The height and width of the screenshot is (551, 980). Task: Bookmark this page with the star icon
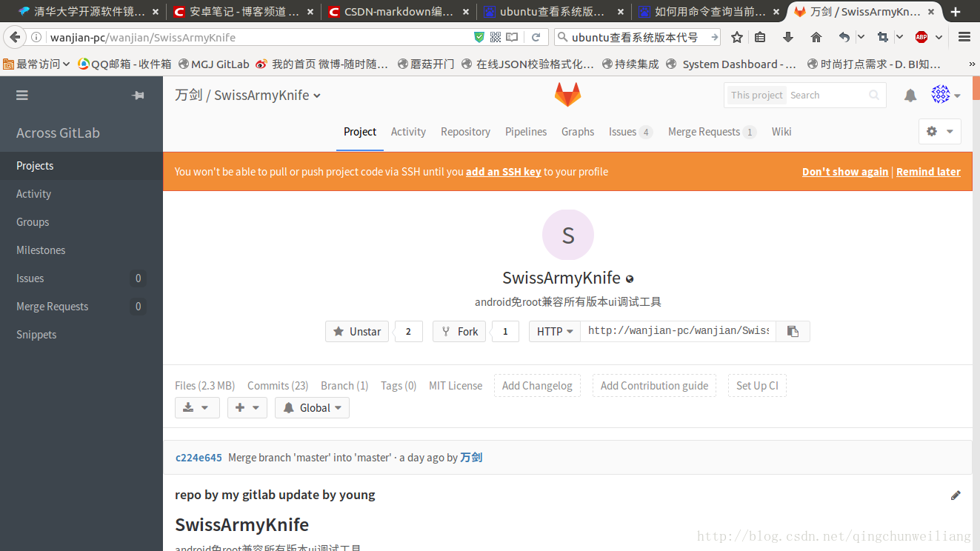pyautogui.click(x=737, y=37)
